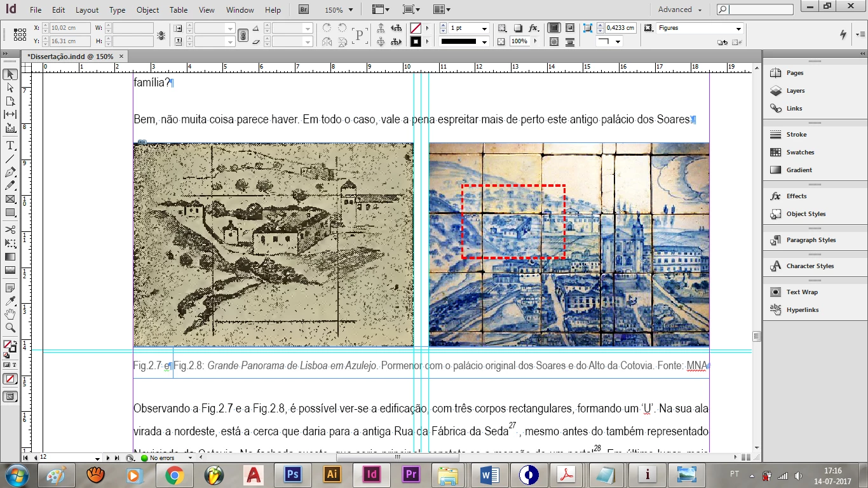Toggle Apply None color button in toolbox
Screen dimensions: 868x488
click(x=10, y=379)
